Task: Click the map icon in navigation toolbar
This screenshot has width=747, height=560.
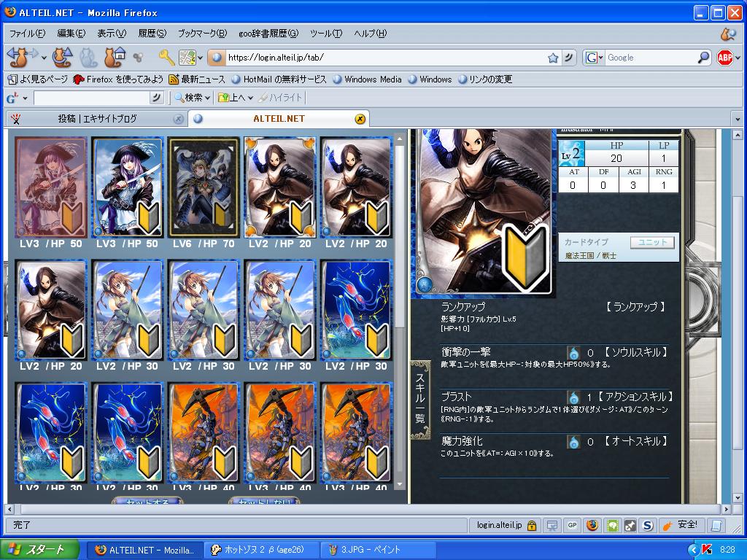Action: pyautogui.click(x=187, y=58)
